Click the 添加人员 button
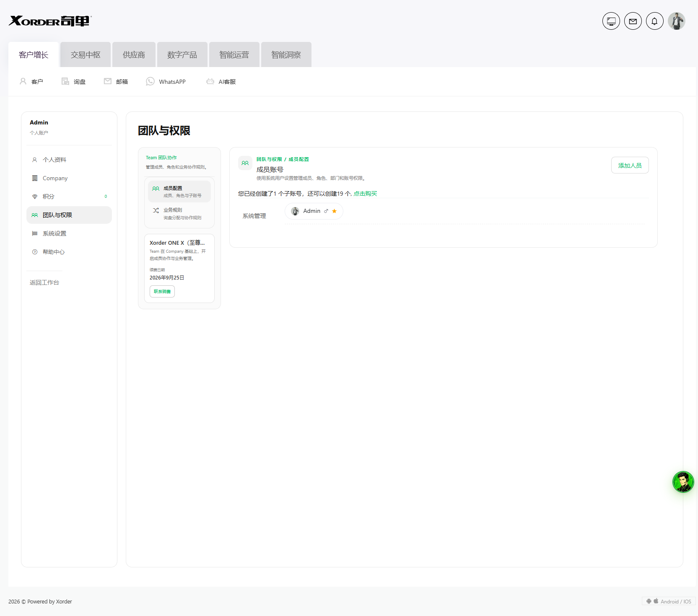The height and width of the screenshot is (616, 698). click(x=630, y=165)
